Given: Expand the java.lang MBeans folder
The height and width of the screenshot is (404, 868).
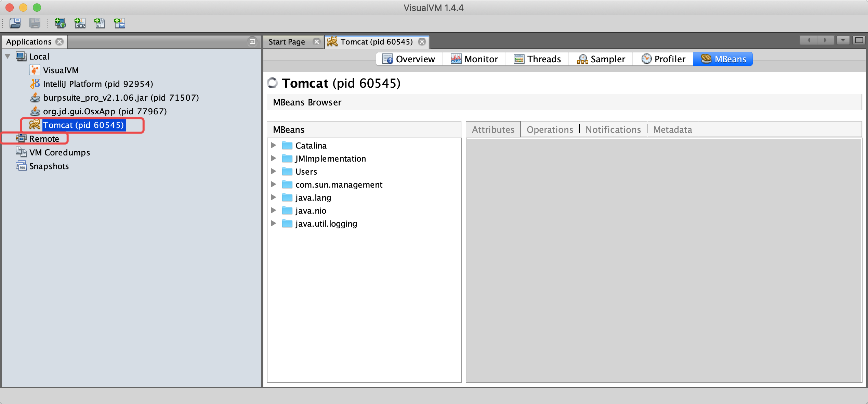Looking at the screenshot, I should 274,198.
